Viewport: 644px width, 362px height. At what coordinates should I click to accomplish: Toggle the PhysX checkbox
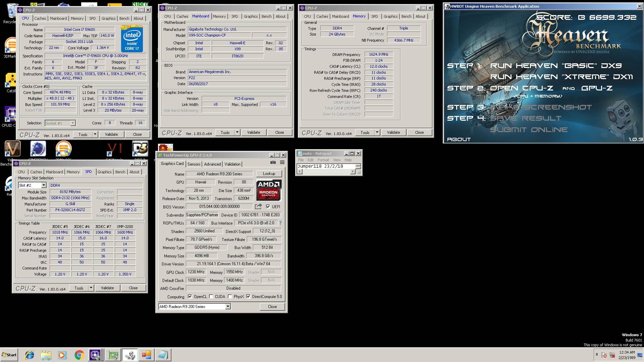click(x=230, y=296)
